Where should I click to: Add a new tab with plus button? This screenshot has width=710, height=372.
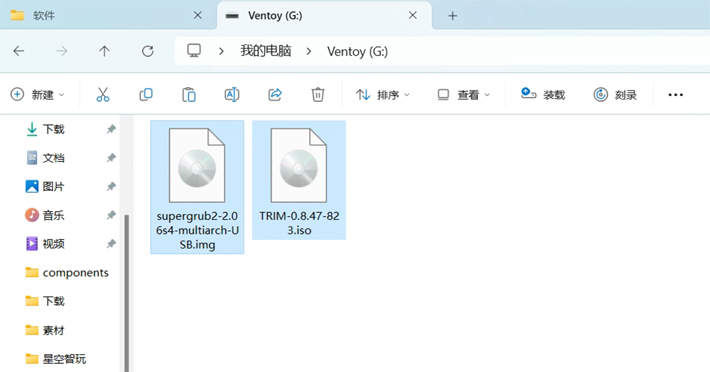452,16
